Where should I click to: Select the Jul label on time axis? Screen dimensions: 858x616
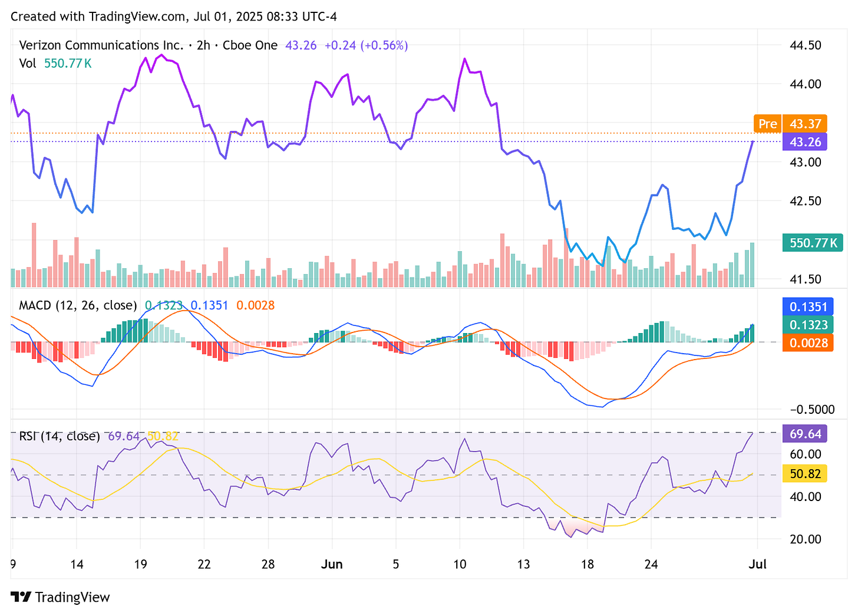click(757, 564)
